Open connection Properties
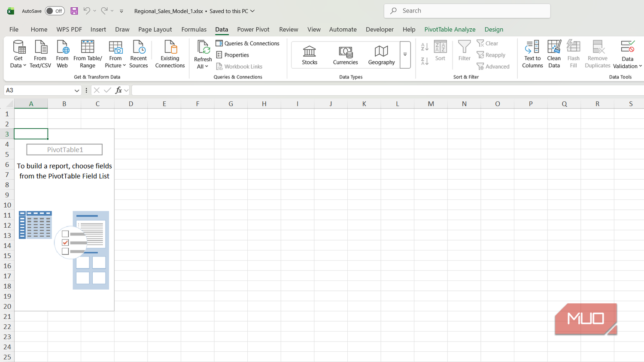 point(233,55)
